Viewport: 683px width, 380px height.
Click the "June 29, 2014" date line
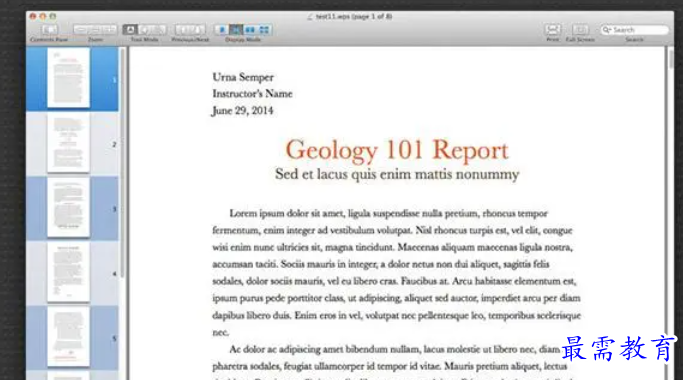pos(243,111)
